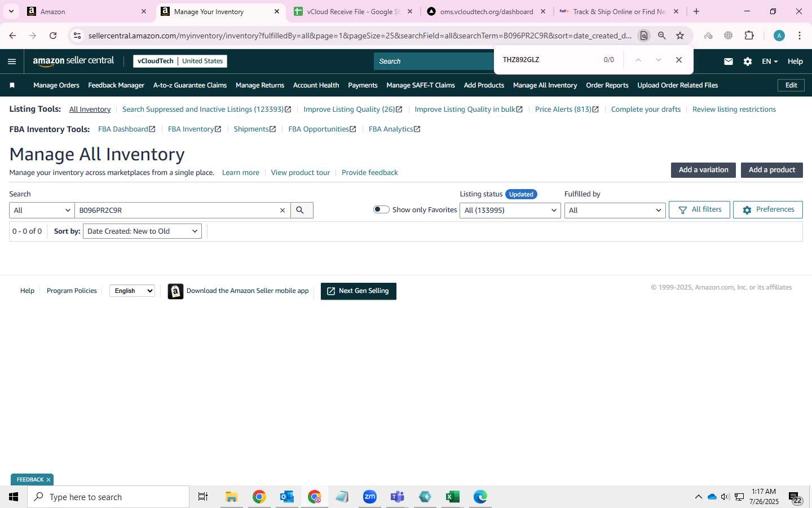The height and width of the screenshot is (508, 812).
Task: Open the Help link in header
Action: coord(795,62)
